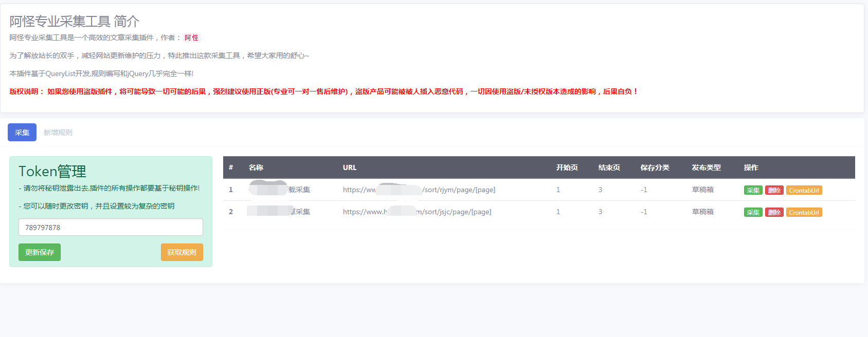Image resolution: width=868 pixels, height=337 pixels.
Task: Open the 新增规则 tab
Action: tap(58, 133)
